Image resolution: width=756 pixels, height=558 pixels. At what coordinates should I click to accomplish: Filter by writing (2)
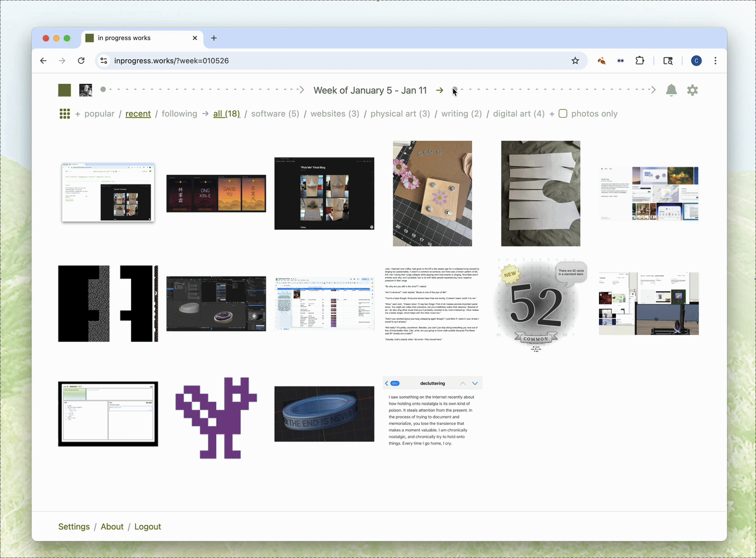tap(462, 113)
